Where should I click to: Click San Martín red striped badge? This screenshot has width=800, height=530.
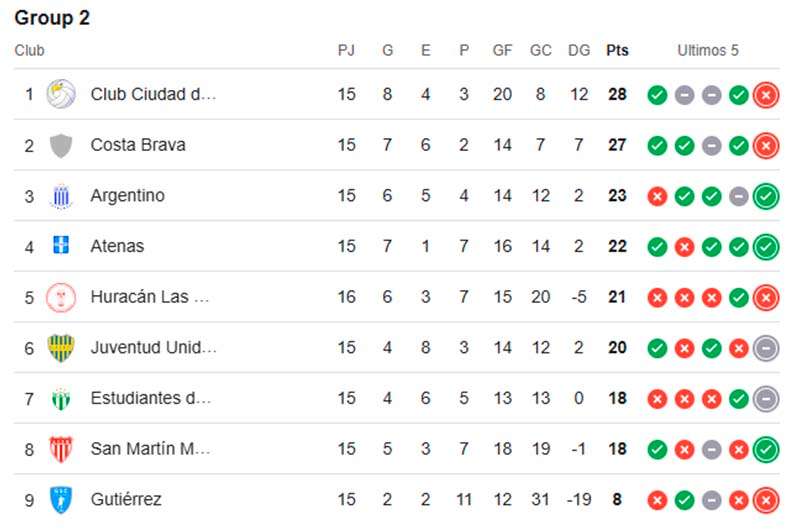(x=61, y=449)
